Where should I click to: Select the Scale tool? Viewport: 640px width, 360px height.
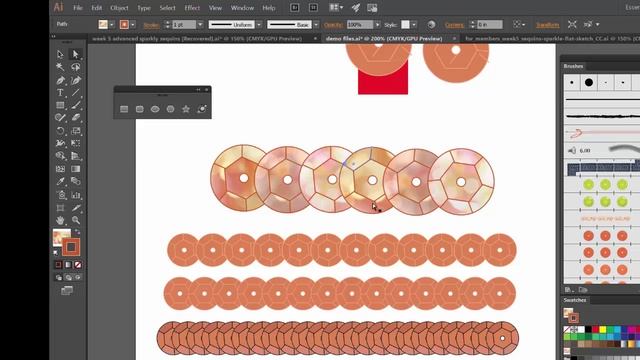point(75,131)
